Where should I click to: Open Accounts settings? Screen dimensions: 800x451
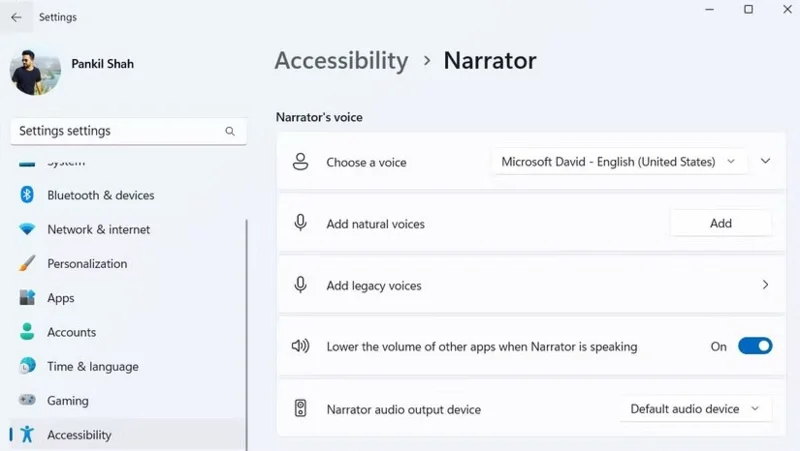click(71, 332)
